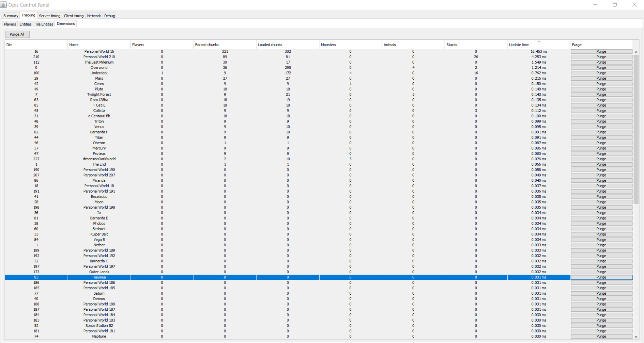
Task: Click the Opis Control Panel Java icon
Action: click(4, 5)
